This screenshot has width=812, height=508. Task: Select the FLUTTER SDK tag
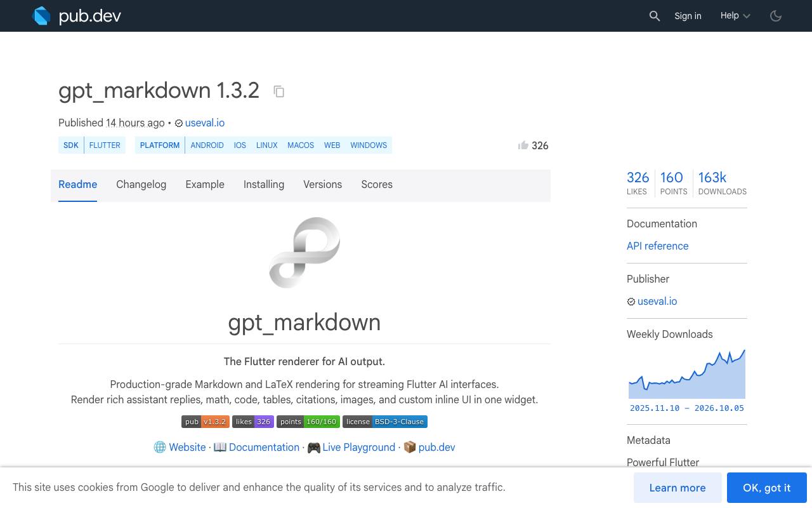(x=105, y=145)
